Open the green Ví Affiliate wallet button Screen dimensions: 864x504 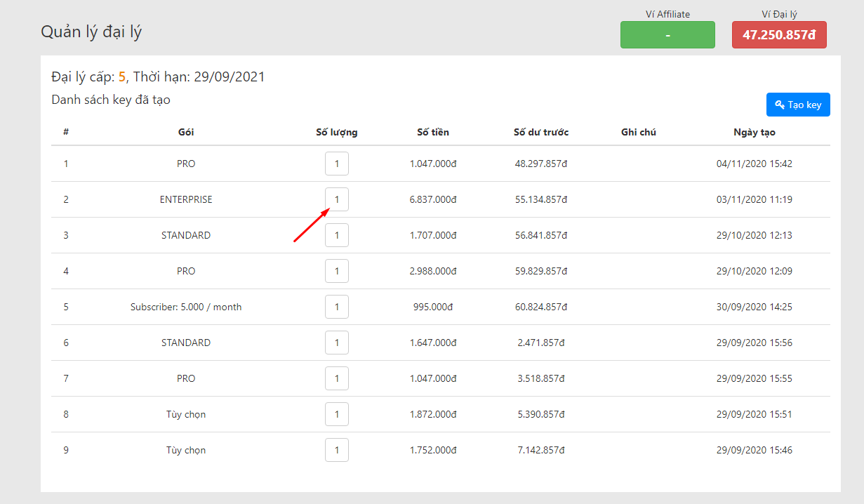click(667, 35)
